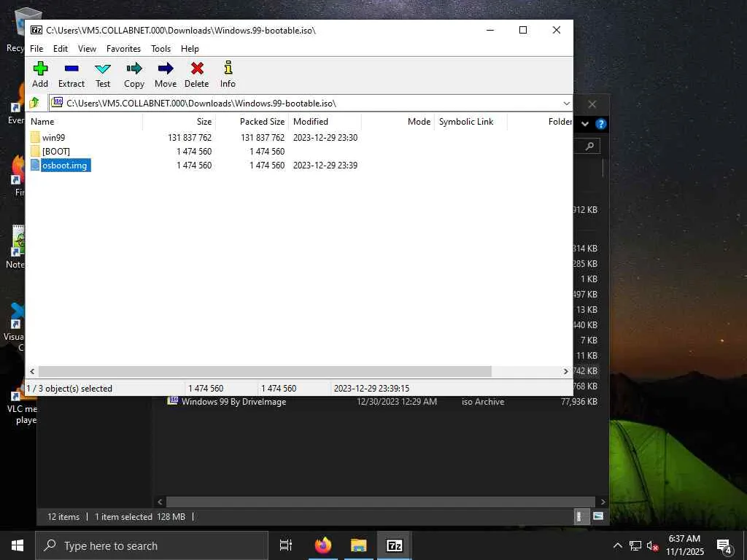Sort by the Modified column
Screen dimensions: 747x560
click(x=325, y=122)
